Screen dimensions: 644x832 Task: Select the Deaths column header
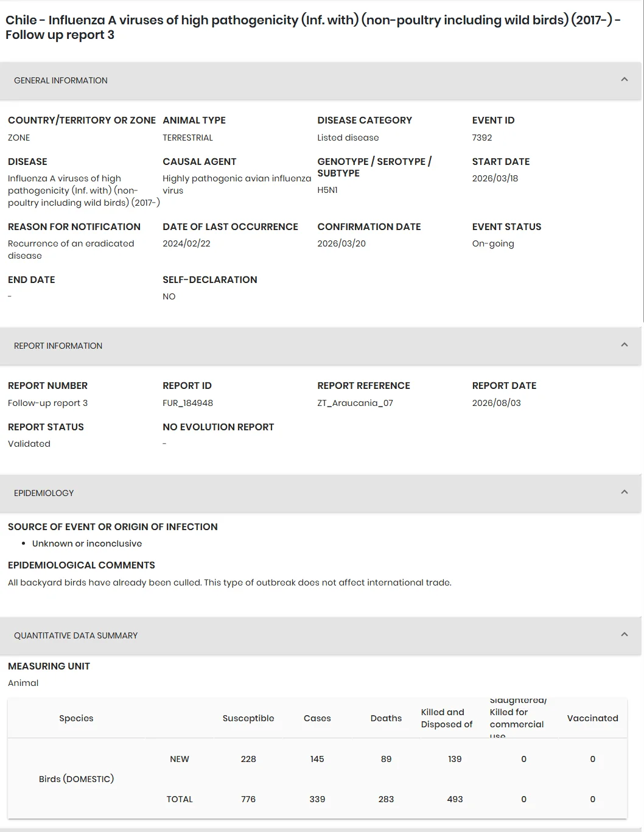click(386, 718)
